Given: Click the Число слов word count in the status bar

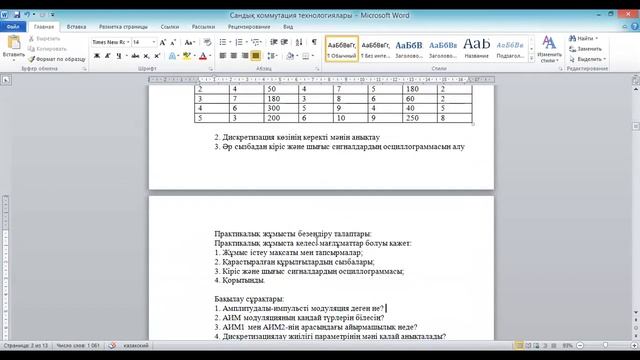Looking at the screenshot, I should click(x=78, y=346).
